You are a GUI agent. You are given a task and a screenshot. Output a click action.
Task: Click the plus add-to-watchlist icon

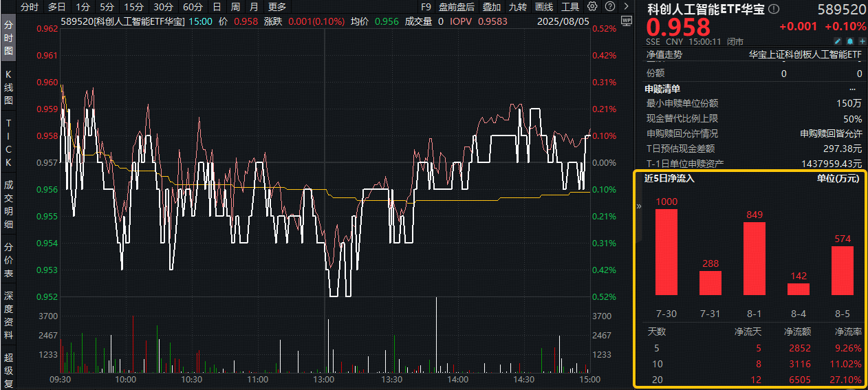click(x=861, y=42)
